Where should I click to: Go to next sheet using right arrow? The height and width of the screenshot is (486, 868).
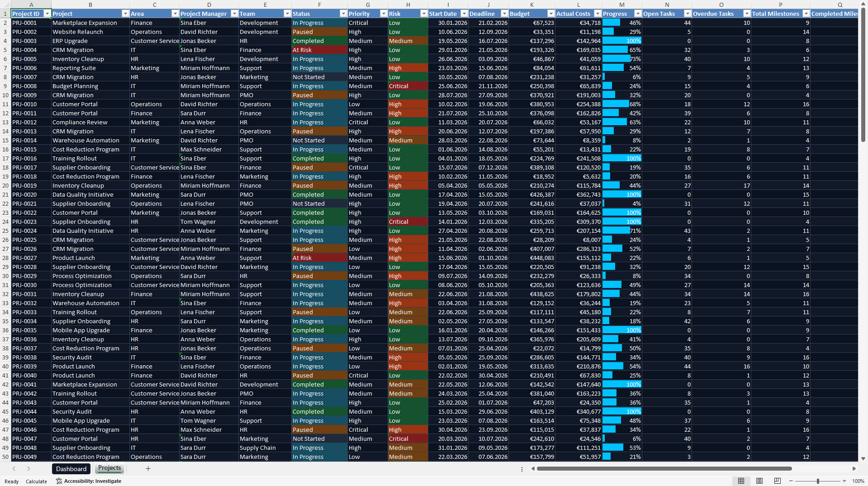tap(28, 469)
